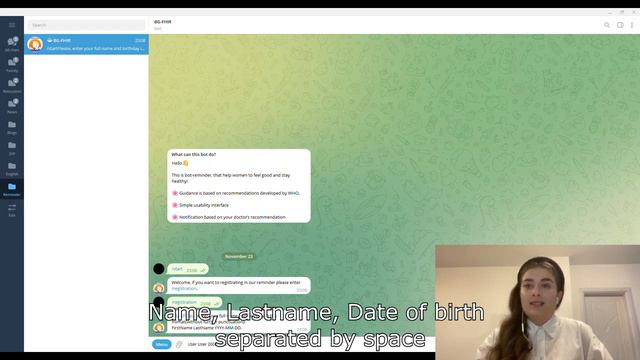Viewport: 640px width, 360px height.
Task: Click the black user avatar beside /start
Action: coord(159,269)
